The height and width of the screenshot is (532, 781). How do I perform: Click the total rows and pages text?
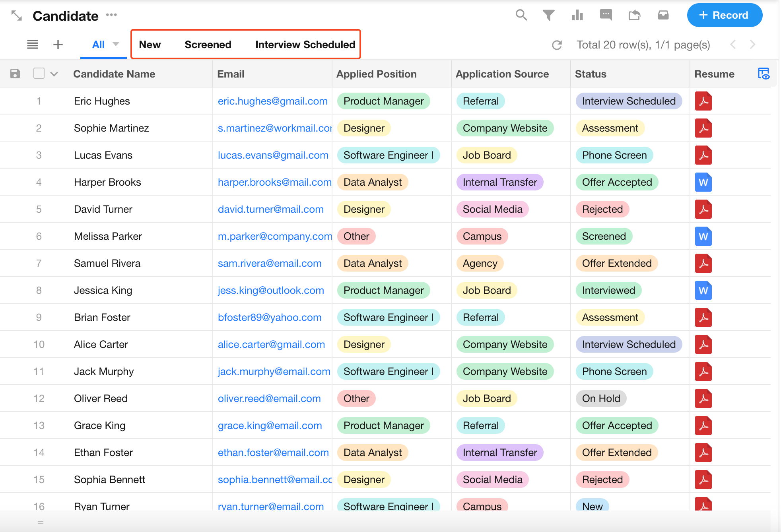(643, 45)
